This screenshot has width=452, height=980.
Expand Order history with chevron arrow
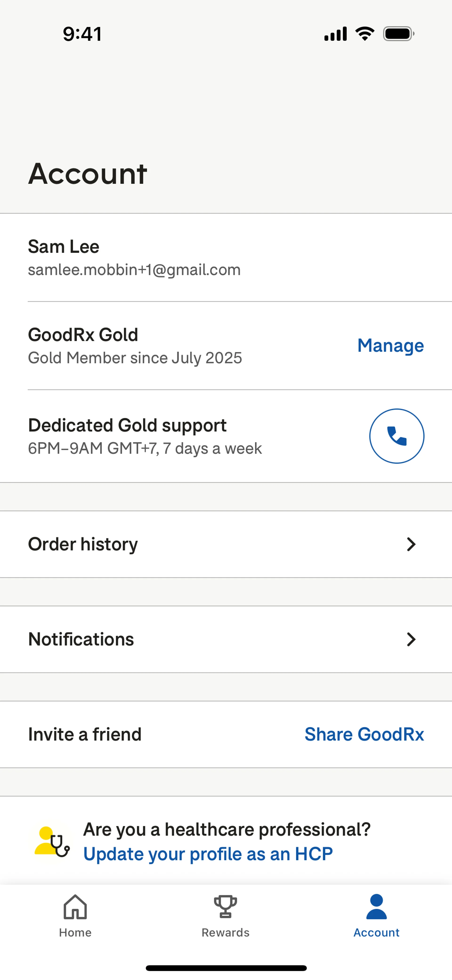click(411, 544)
